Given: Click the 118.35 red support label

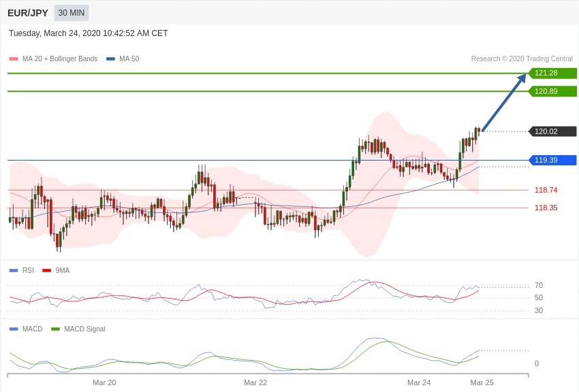Looking at the screenshot, I should (546, 208).
